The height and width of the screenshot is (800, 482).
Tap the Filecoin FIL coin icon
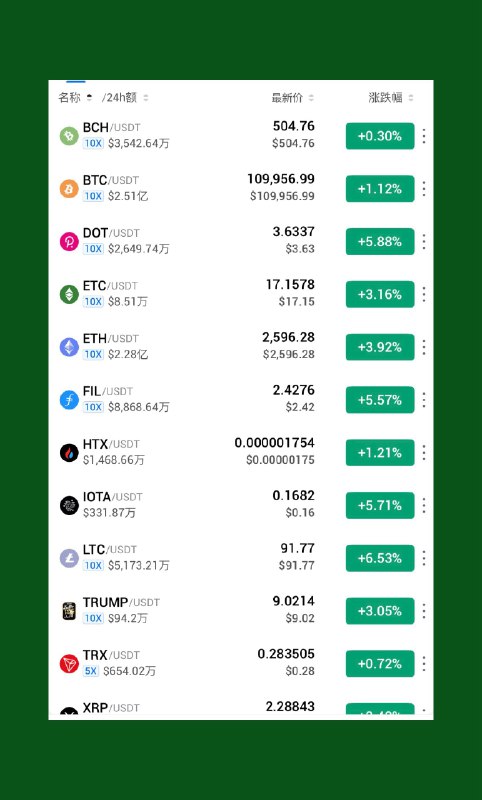click(69, 400)
